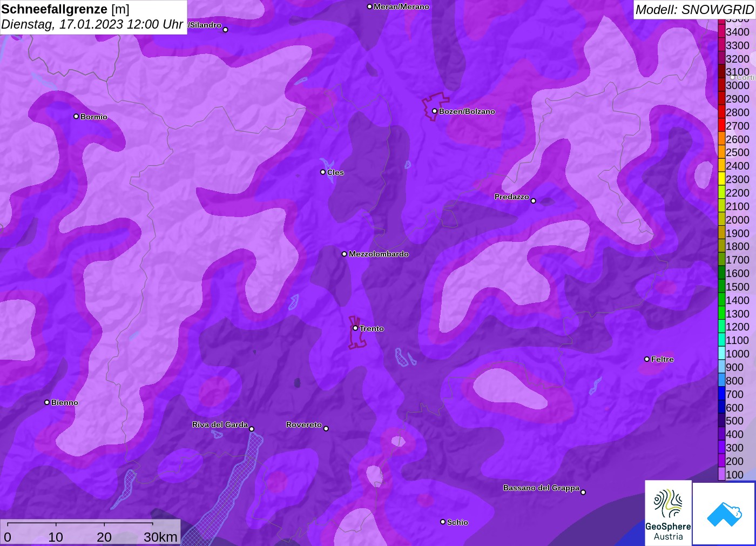Click the Feltre location marker
This screenshot has height=546, width=756.
(647, 359)
